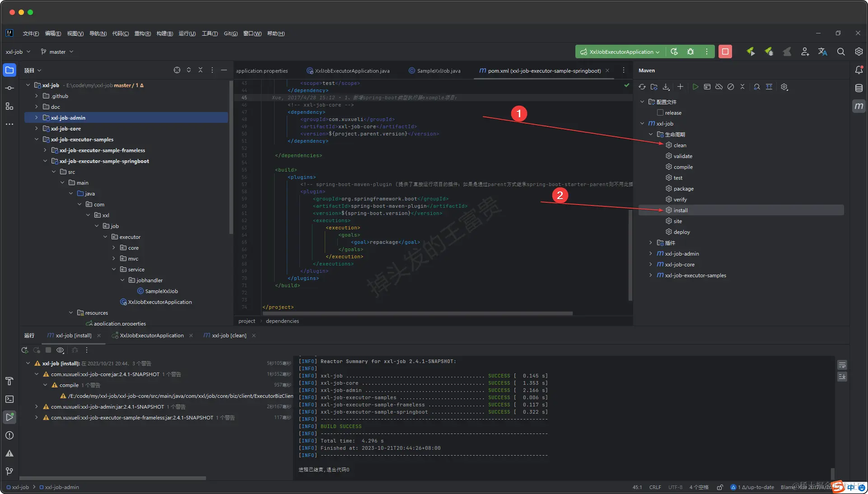The width and height of the screenshot is (868, 494).
Task: Reload all Maven projects in Maven panel
Action: pyautogui.click(x=642, y=87)
